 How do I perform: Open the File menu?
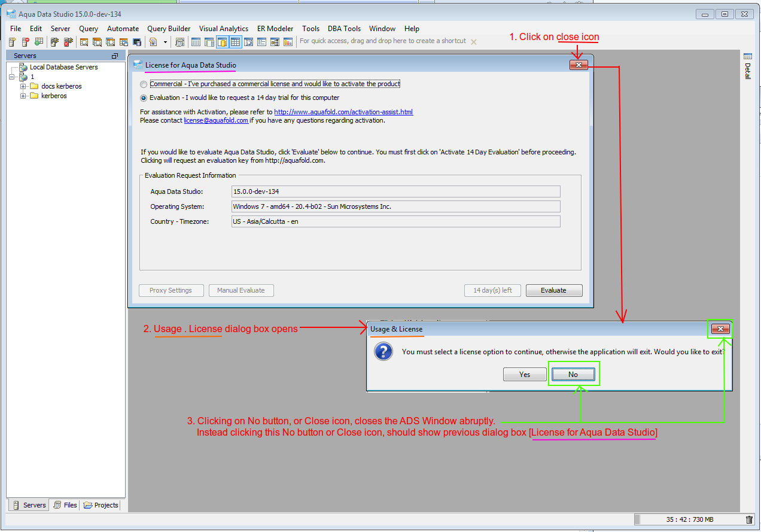click(16, 29)
